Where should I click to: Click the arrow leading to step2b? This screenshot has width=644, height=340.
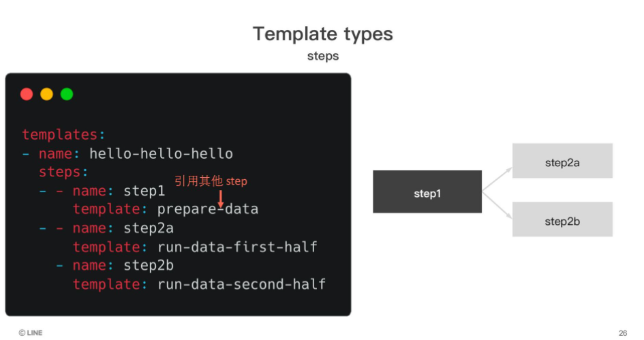497,205
